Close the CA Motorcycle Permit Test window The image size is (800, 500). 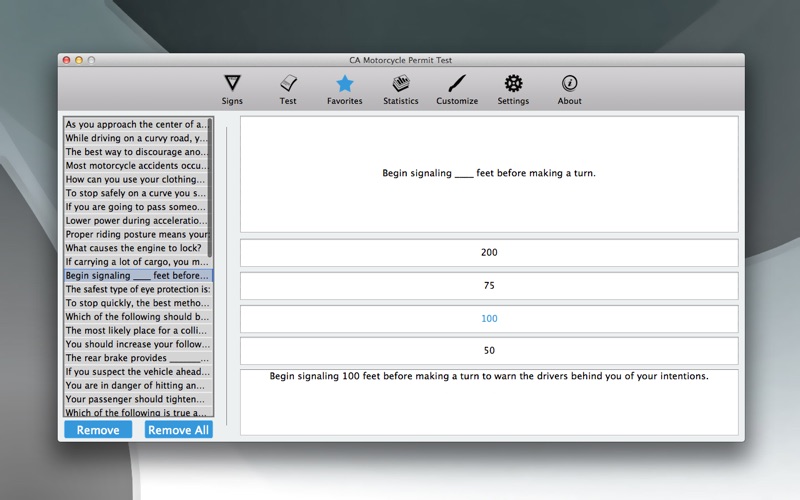66,60
